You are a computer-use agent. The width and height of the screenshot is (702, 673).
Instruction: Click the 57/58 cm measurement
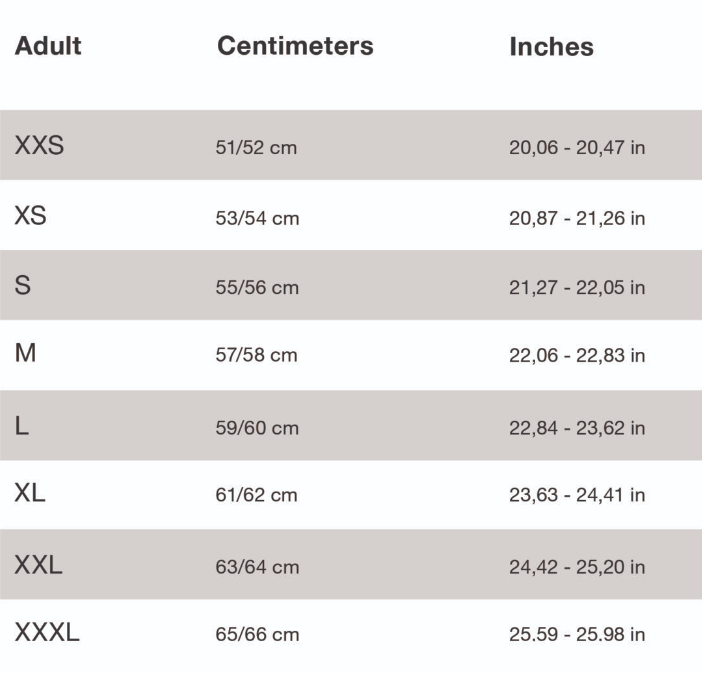pyautogui.click(x=256, y=356)
